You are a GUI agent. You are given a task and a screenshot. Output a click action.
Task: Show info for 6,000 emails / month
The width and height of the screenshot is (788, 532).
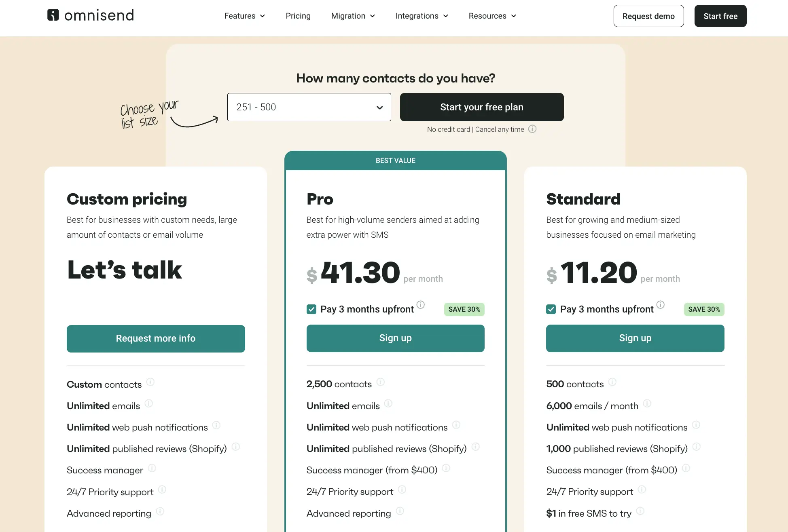(x=647, y=403)
